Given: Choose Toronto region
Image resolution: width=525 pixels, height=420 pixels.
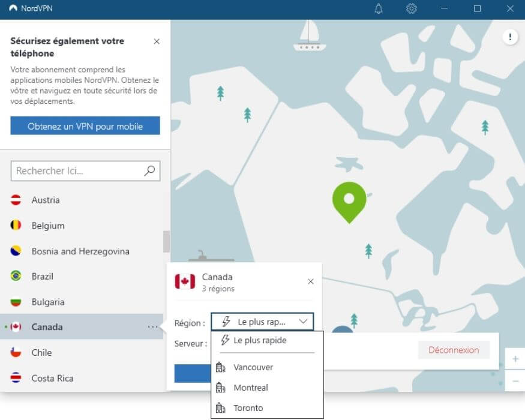Looking at the screenshot, I should click(267, 408).
